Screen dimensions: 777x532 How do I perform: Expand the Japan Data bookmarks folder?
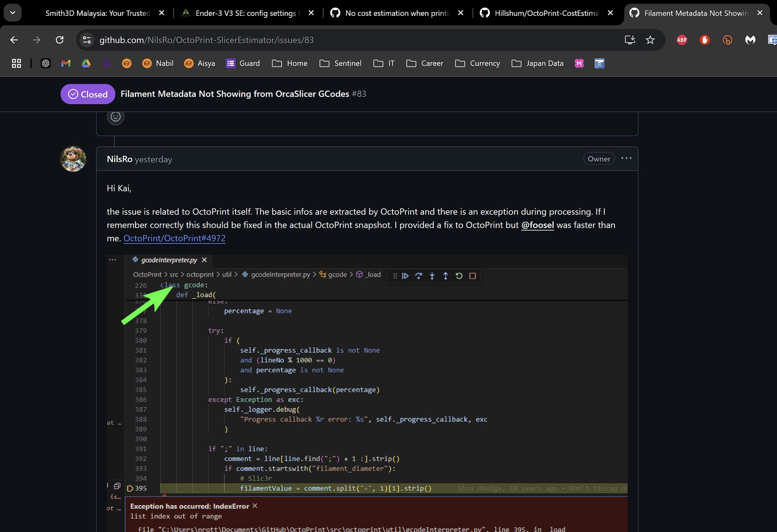(537, 64)
